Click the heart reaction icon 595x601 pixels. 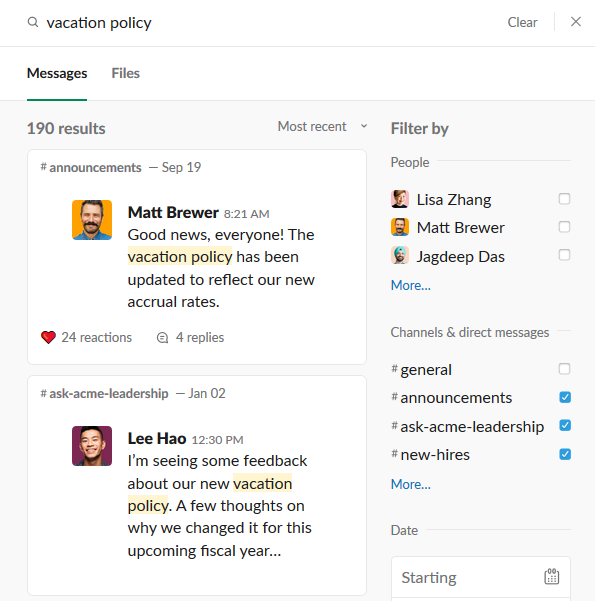48,337
